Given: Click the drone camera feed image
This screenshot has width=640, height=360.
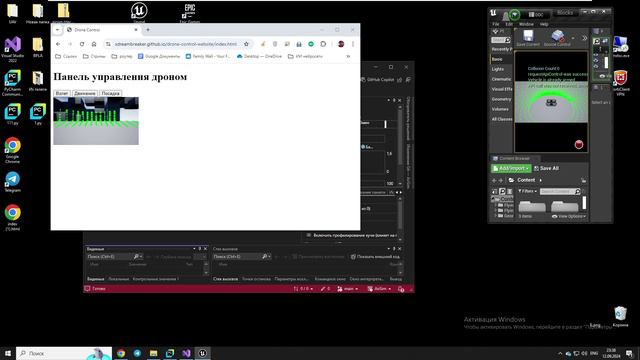Looking at the screenshot, I should point(96,121).
